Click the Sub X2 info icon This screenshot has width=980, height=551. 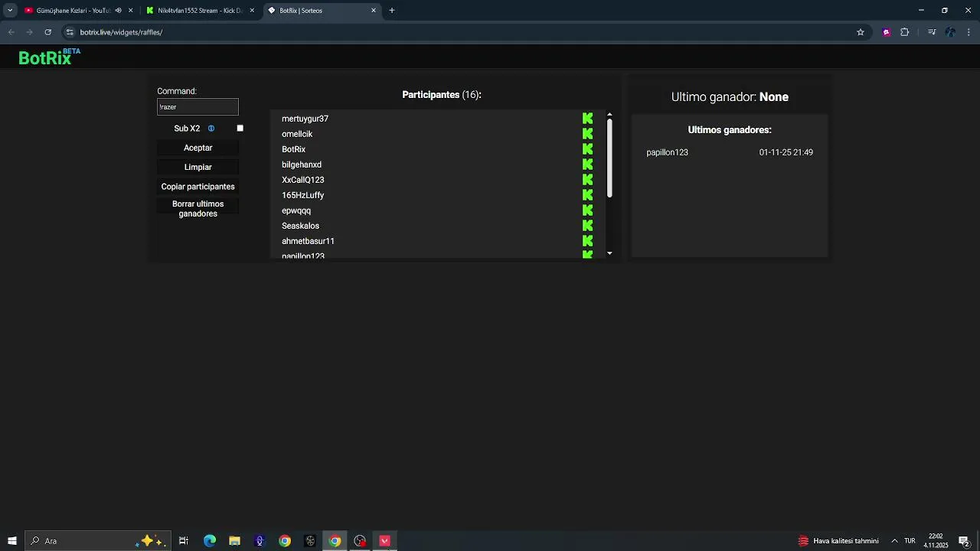[x=211, y=129]
